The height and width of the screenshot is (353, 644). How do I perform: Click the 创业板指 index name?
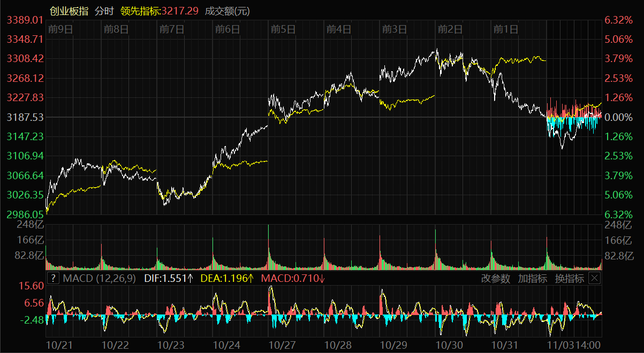[x=69, y=11]
